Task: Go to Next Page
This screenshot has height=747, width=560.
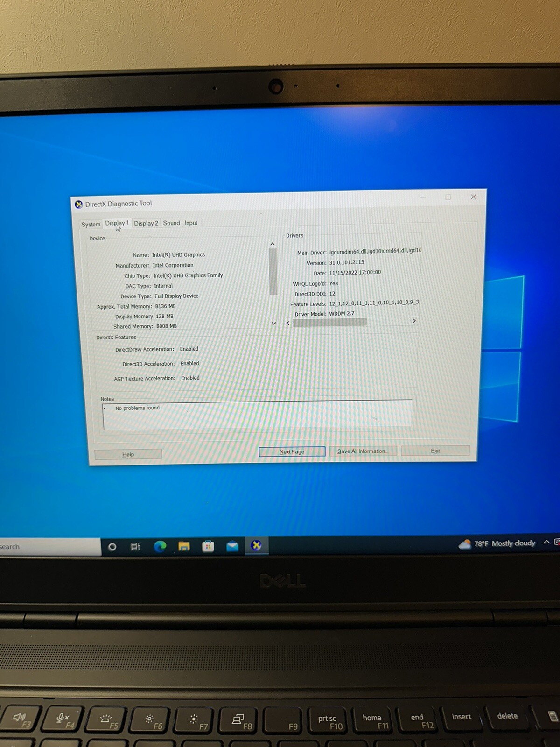Action: tap(292, 451)
